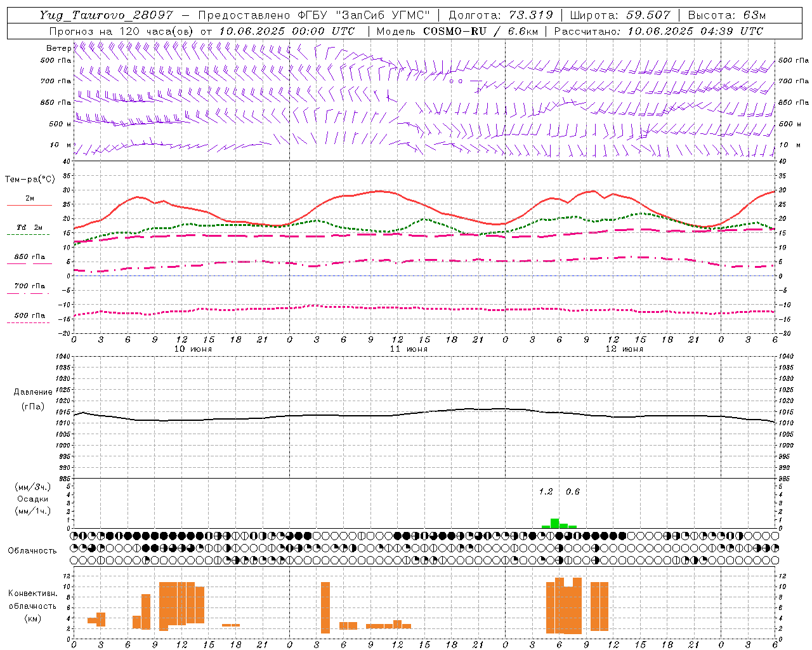The height and width of the screenshot is (650, 812).
Task: Click the Рассчитано: 10.06.2025 04:39 UTC timestamp
Action: click(658, 31)
